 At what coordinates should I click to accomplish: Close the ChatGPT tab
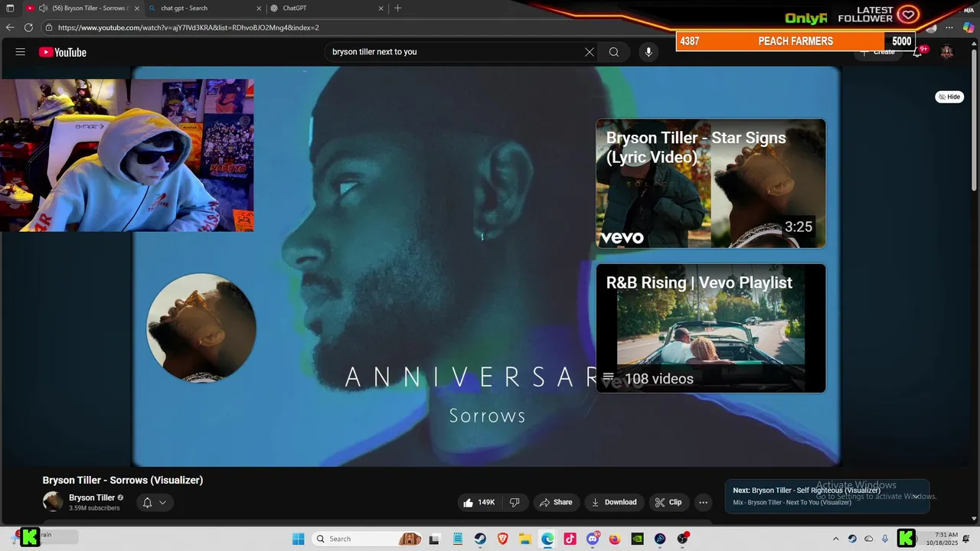tap(381, 8)
